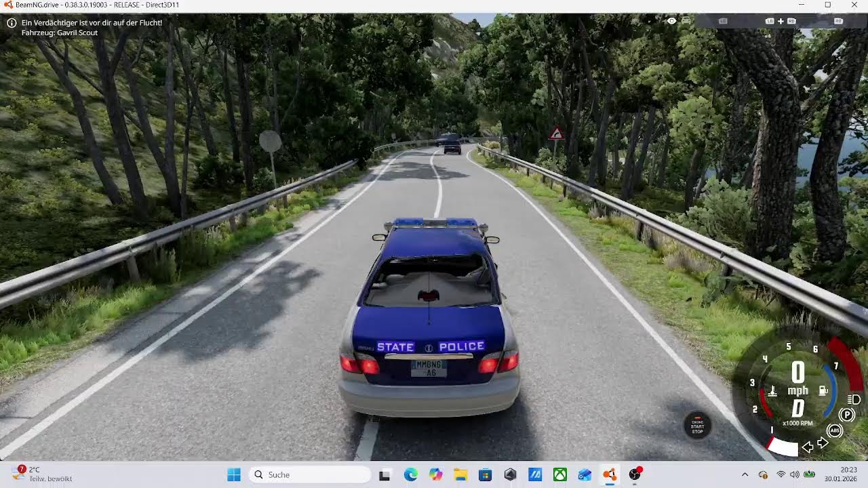Expand the hidden system tray icons chevron
The width and height of the screenshot is (868, 488).
745,474
